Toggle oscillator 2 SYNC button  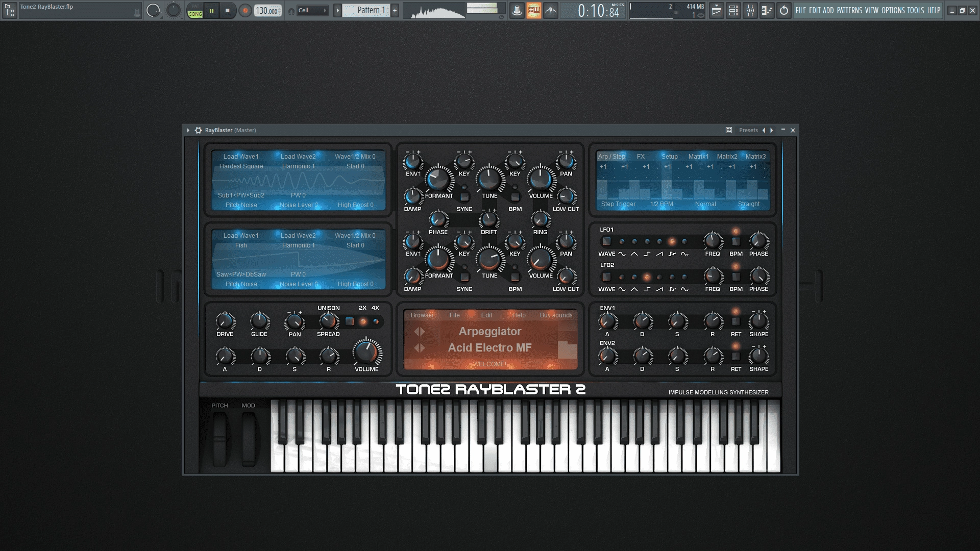point(464,277)
